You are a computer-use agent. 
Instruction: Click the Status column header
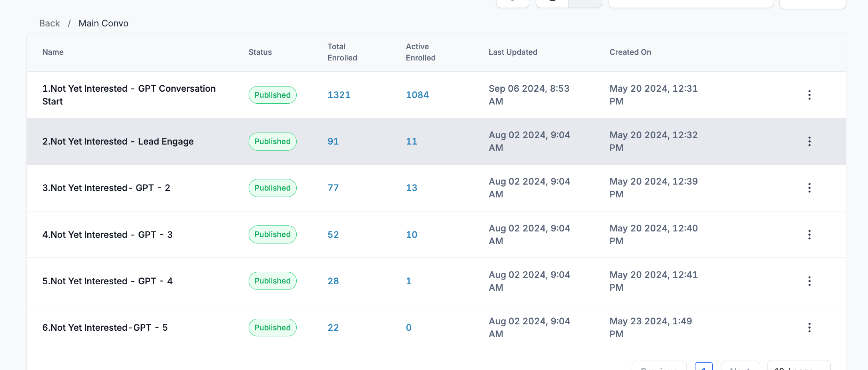pyautogui.click(x=260, y=52)
